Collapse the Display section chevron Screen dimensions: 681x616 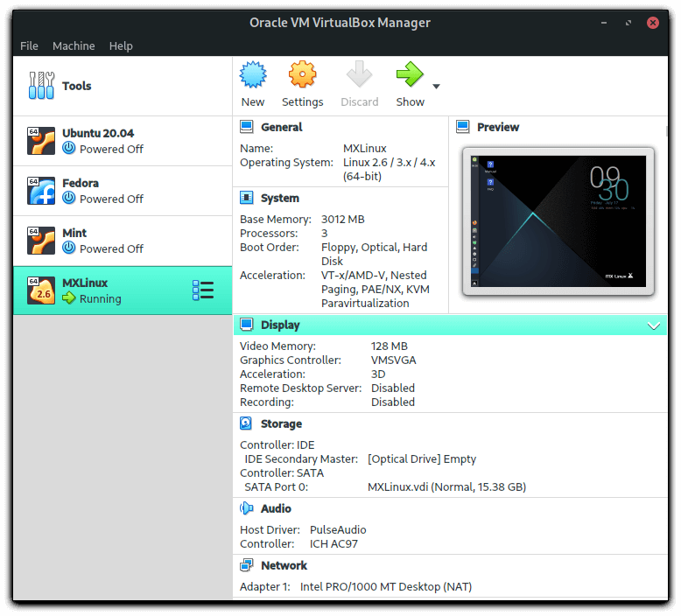coord(654,325)
